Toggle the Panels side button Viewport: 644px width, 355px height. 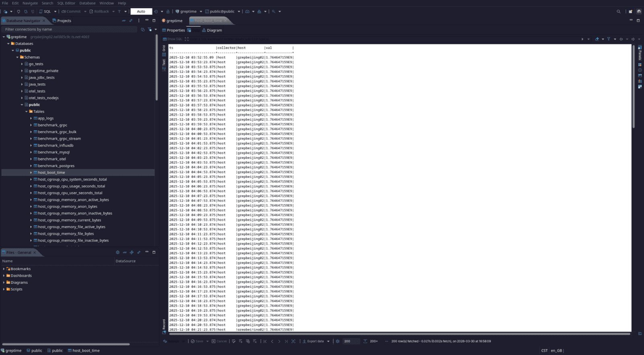coord(640,53)
